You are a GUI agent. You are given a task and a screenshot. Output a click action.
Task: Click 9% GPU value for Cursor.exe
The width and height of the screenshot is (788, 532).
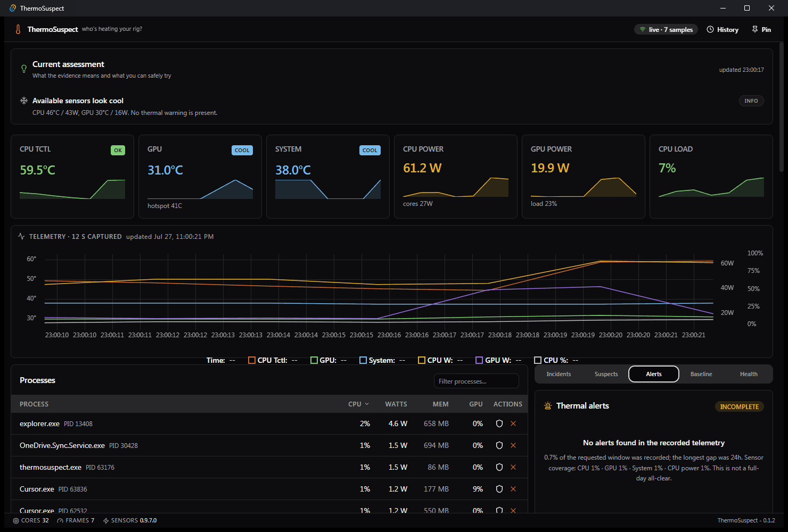click(478, 489)
